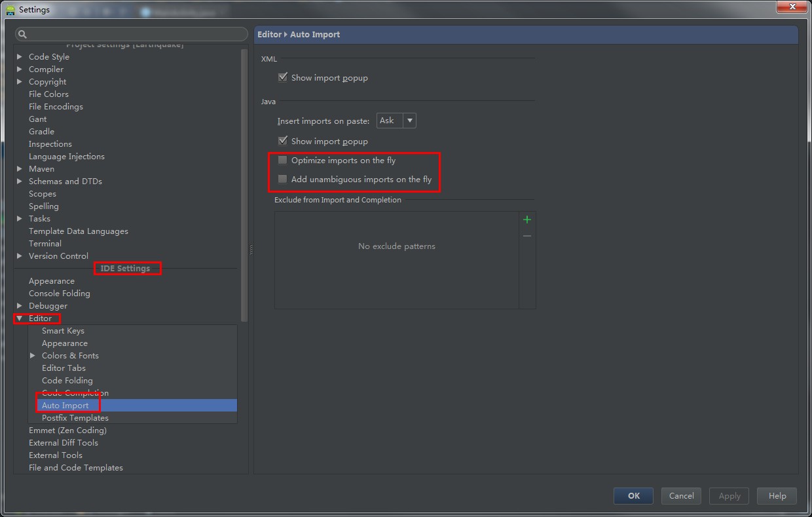Screen dimensions: 812x517
Task: Select Scopes settings item
Action: pyautogui.click(x=43, y=194)
